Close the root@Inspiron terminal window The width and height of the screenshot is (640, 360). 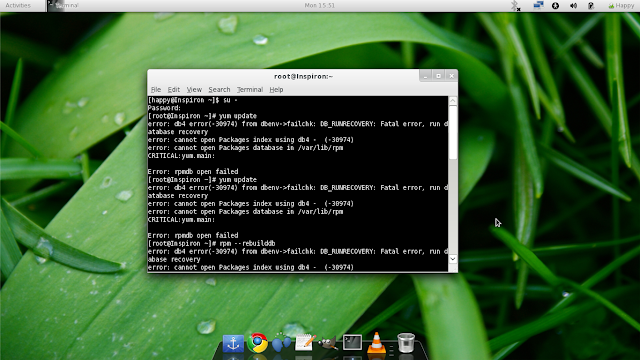coord(451,76)
